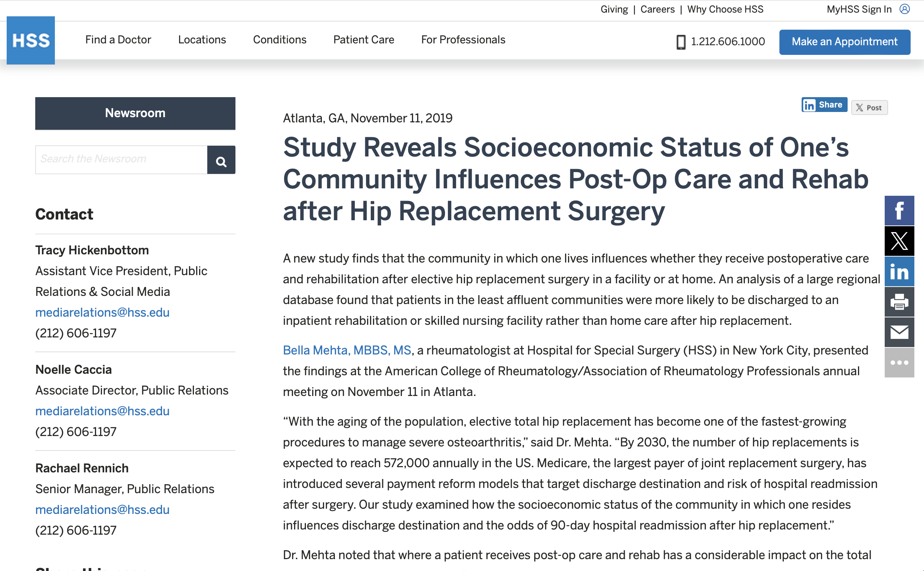Open the Bella Mehta, MBBS, MS link
This screenshot has height=571, width=924.
point(347,350)
